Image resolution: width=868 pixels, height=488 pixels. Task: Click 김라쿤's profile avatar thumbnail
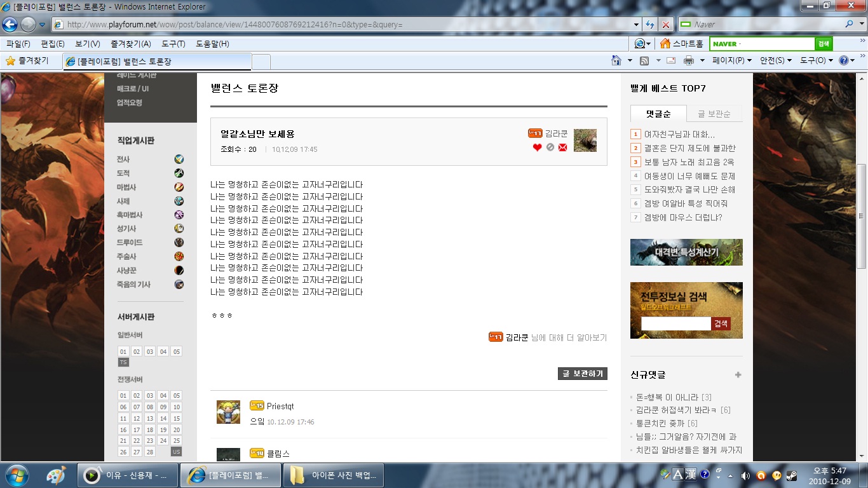coord(585,140)
